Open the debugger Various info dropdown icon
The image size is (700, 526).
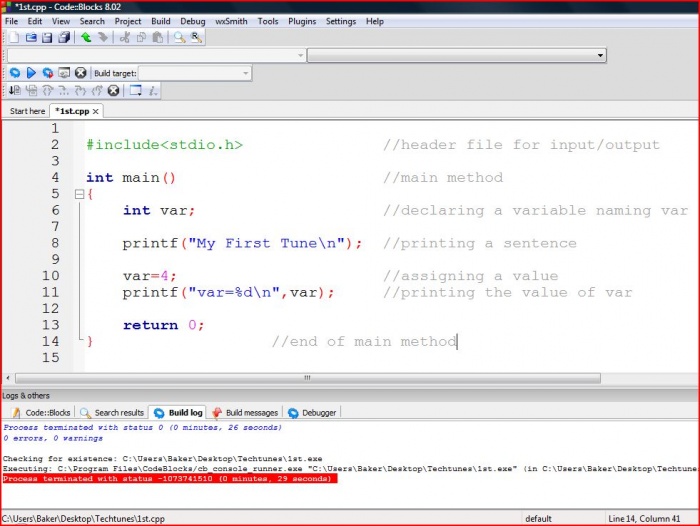[x=153, y=91]
